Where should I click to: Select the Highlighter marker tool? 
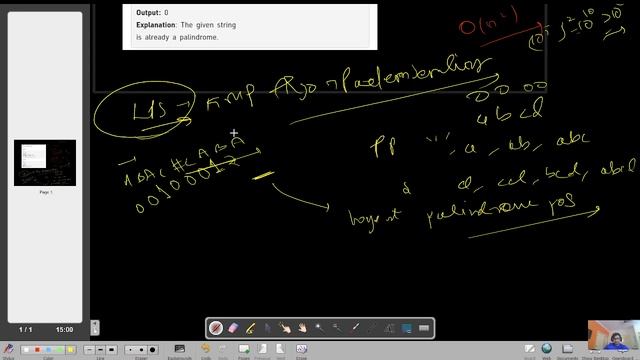click(250, 328)
